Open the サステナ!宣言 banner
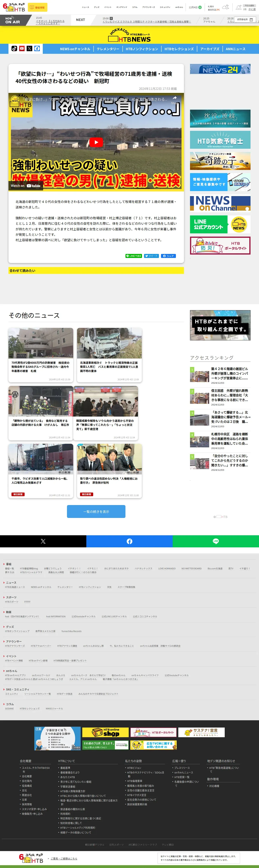Image resolution: width=259 pixels, height=868 pixels. coord(201,732)
